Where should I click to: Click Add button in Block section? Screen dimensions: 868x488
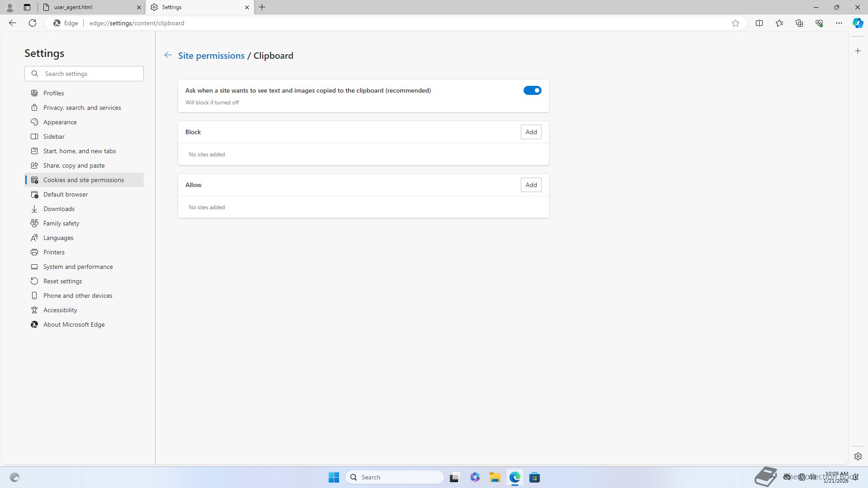click(531, 132)
